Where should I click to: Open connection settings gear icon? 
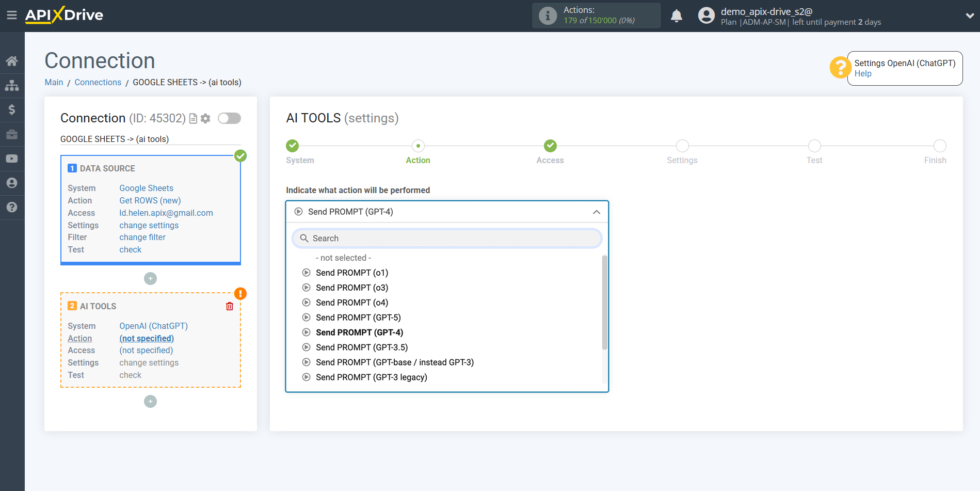pos(205,118)
